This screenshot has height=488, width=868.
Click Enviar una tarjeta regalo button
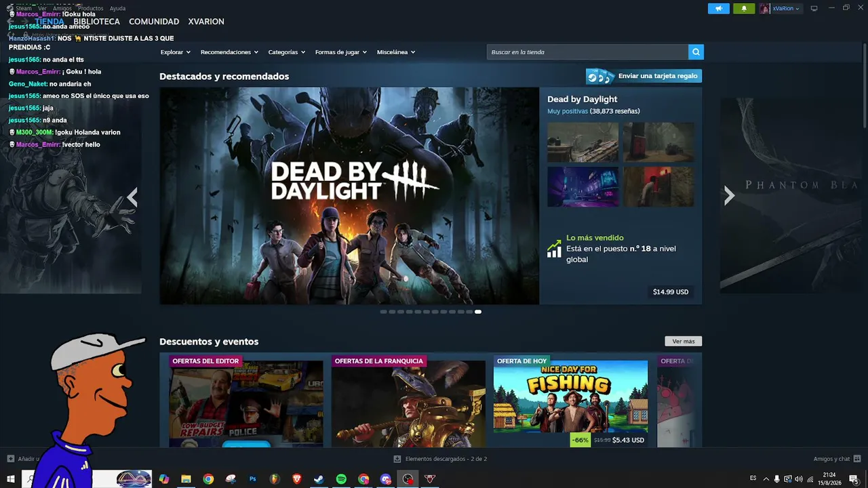644,76
